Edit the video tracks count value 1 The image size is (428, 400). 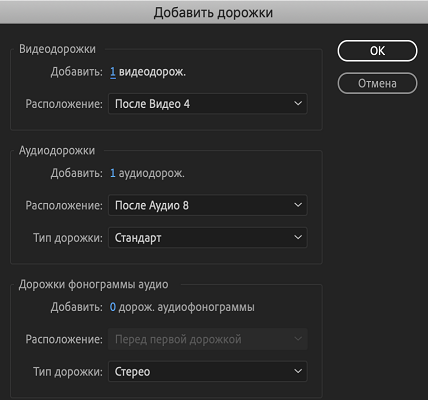coord(113,72)
